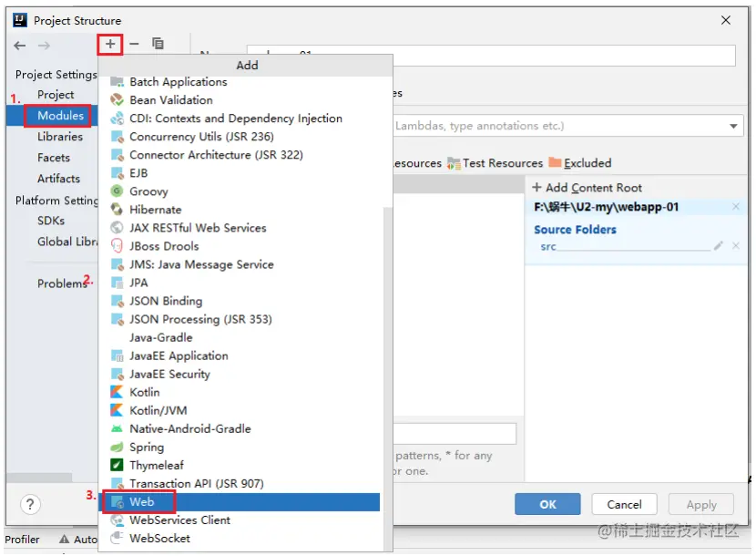Go forward with the right arrow

tap(44, 46)
